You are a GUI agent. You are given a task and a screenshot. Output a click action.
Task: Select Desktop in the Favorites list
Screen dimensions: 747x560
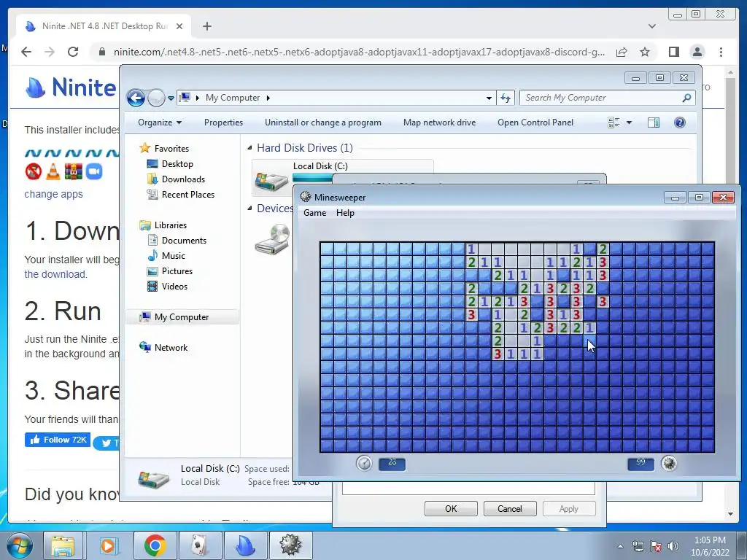pyautogui.click(x=177, y=164)
